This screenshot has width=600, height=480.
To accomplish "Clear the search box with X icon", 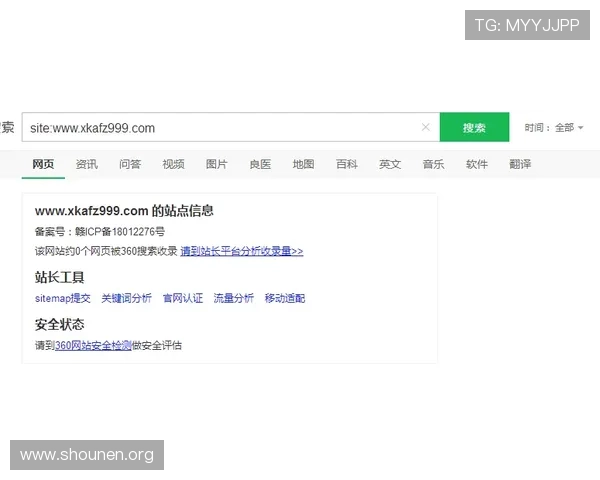I will click(x=426, y=127).
